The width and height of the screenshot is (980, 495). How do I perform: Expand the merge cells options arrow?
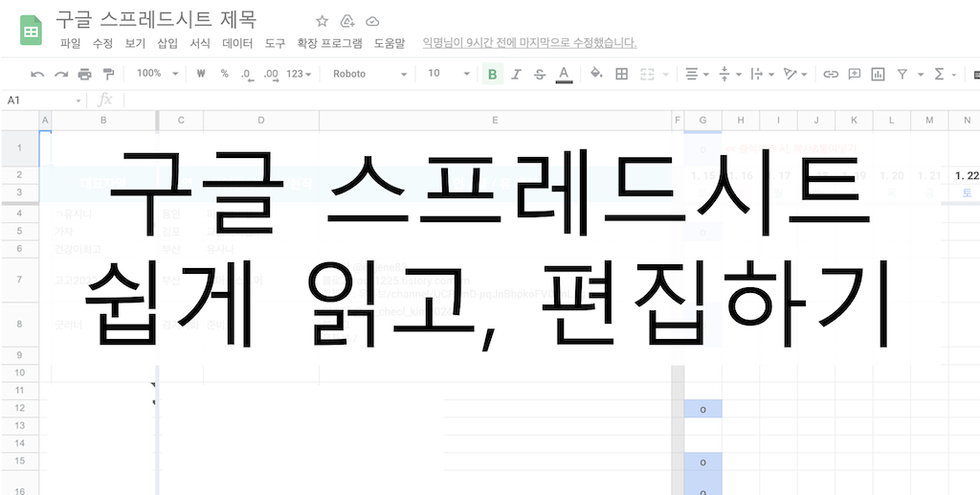pyautogui.click(x=665, y=75)
